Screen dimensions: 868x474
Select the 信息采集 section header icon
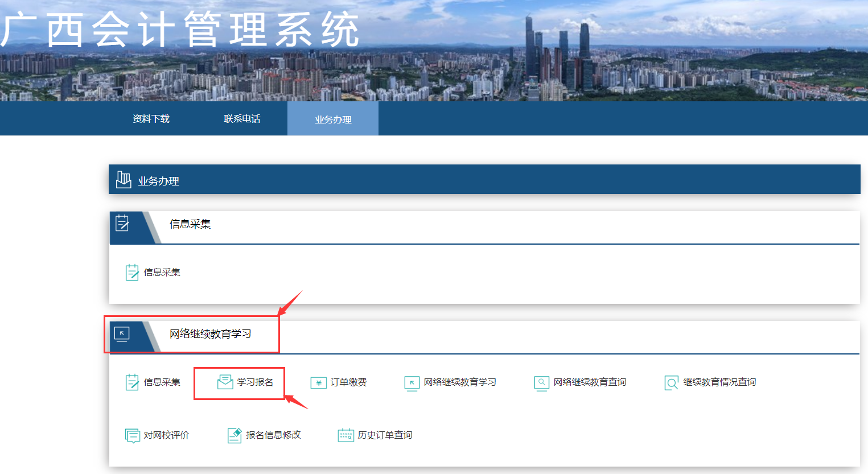tap(123, 223)
